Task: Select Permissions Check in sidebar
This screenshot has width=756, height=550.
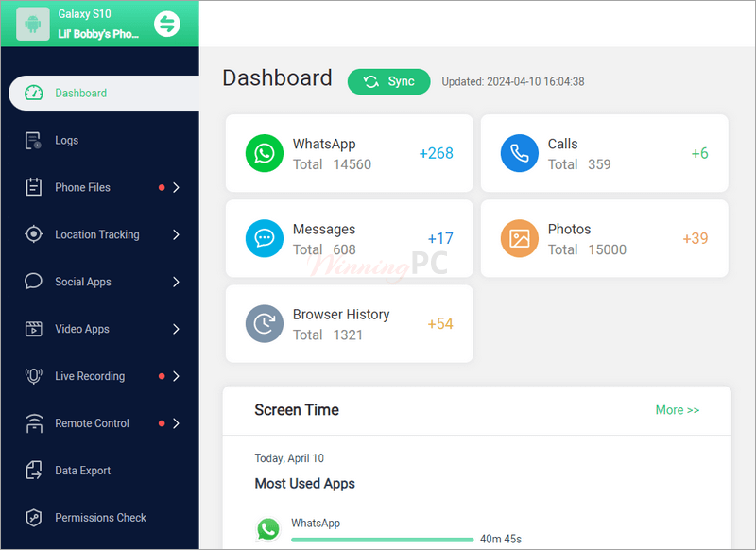Action: point(100,518)
